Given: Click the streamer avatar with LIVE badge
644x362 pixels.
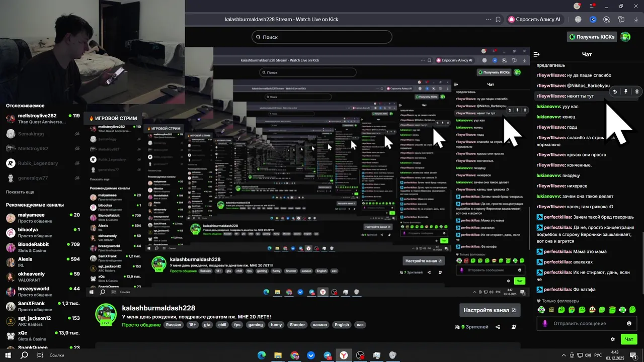Looking at the screenshot, I should (106, 315).
